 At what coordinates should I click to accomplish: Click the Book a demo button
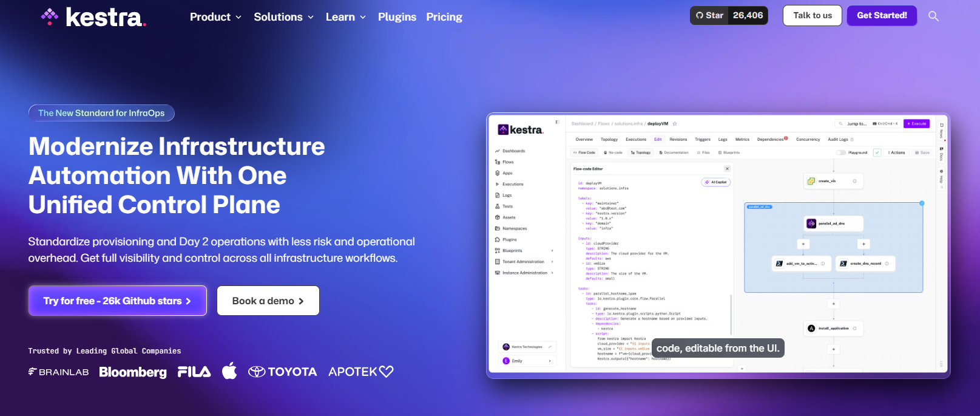click(x=268, y=301)
